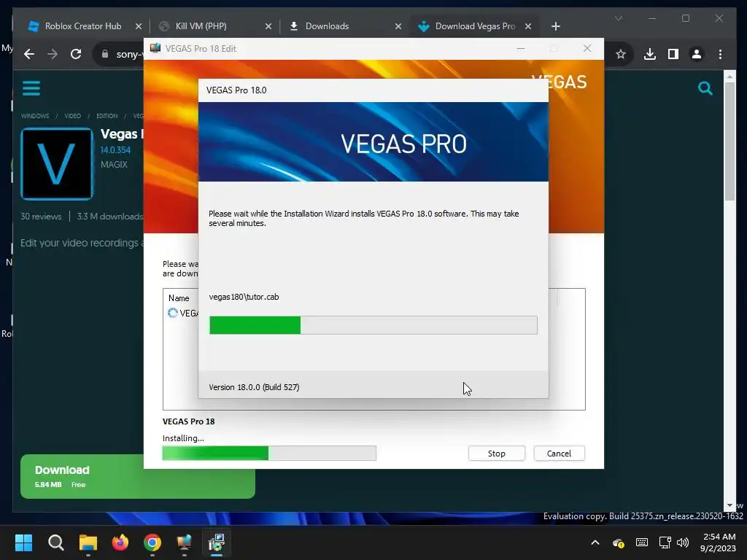Viewport: 747px width, 560px height.
Task: Show hidden system tray icons
Action: [595, 542]
